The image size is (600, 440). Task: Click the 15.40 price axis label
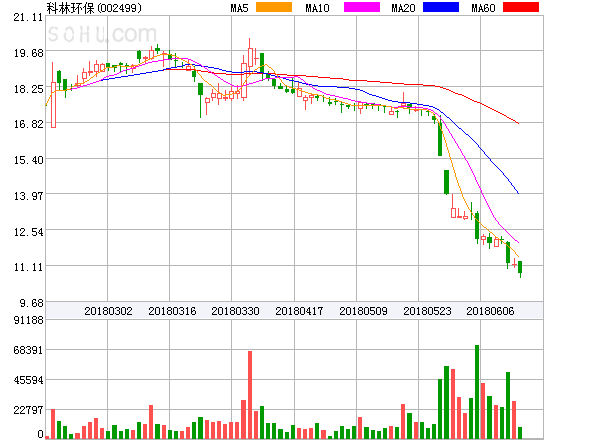click(x=28, y=160)
